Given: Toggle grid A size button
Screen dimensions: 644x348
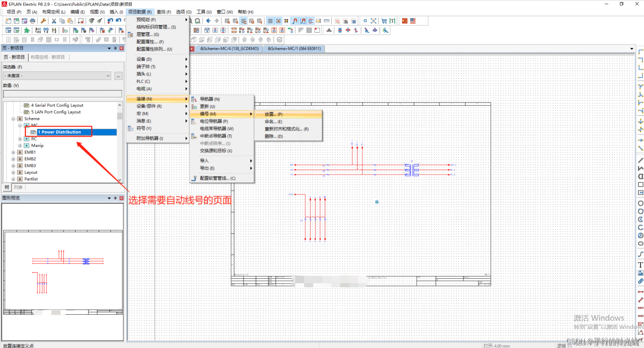Looking at the screenshot, I should tap(227, 21).
